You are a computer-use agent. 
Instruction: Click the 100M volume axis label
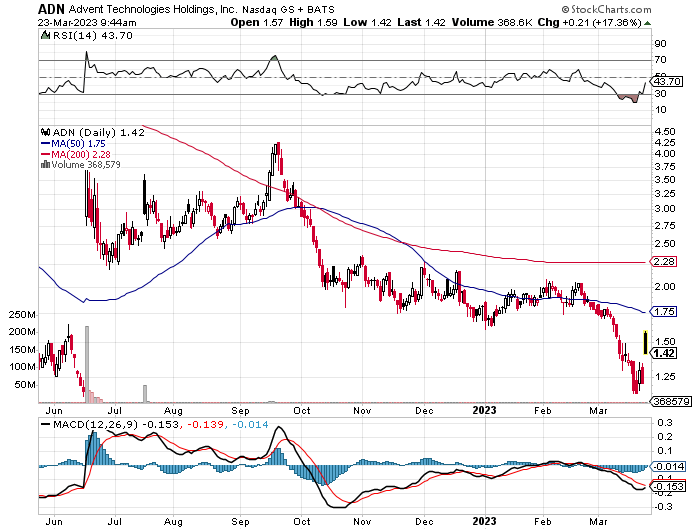[22, 367]
